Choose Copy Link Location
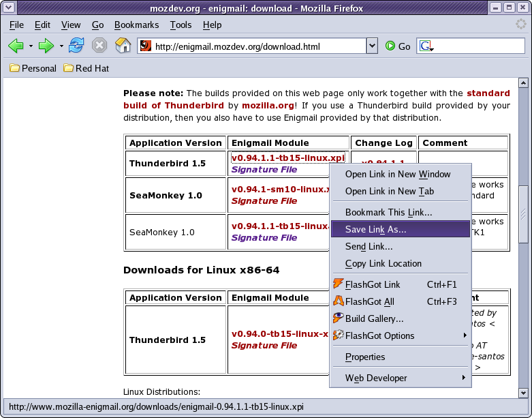532x418 pixels. click(401, 263)
